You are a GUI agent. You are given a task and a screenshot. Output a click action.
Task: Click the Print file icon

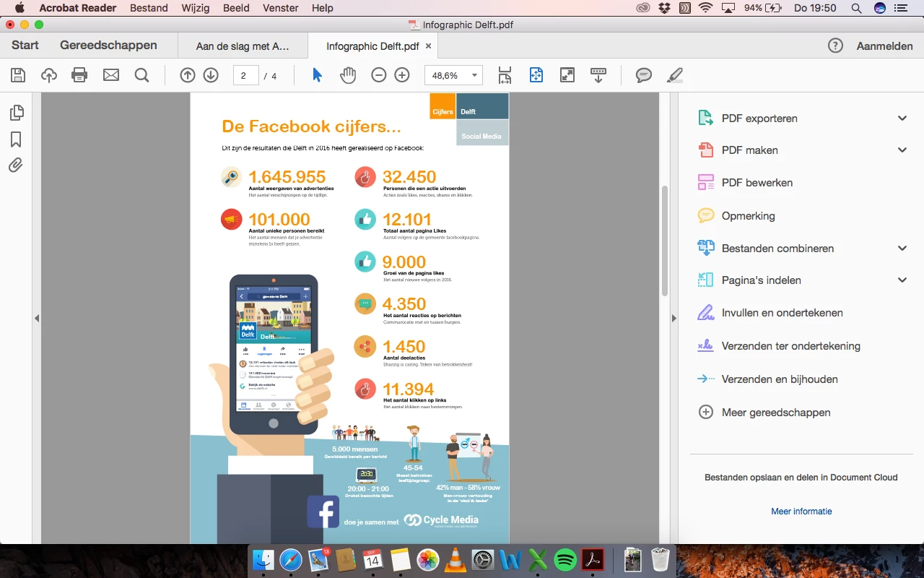point(79,75)
